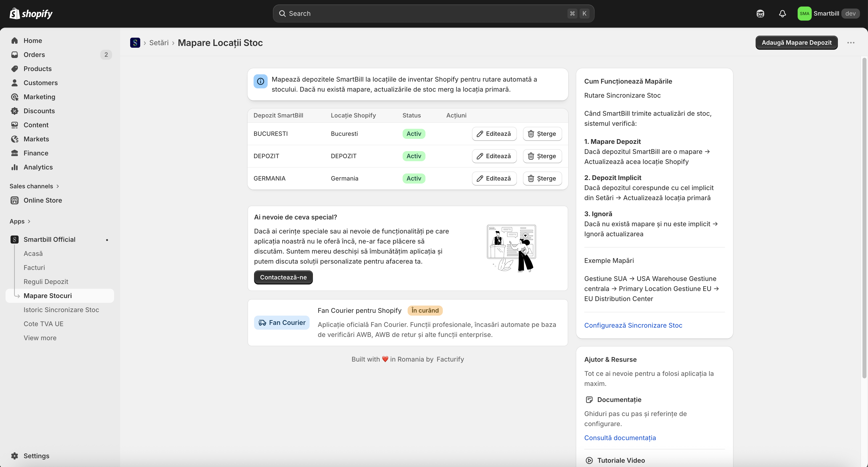Image resolution: width=868 pixels, height=467 pixels.
Task: Open the three-dots more actions menu
Action: tap(851, 43)
